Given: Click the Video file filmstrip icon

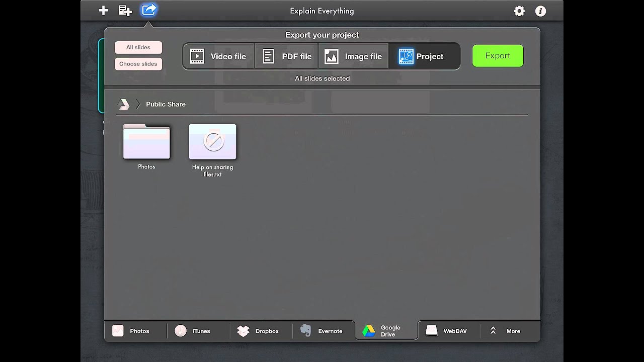Looking at the screenshot, I should tap(197, 56).
